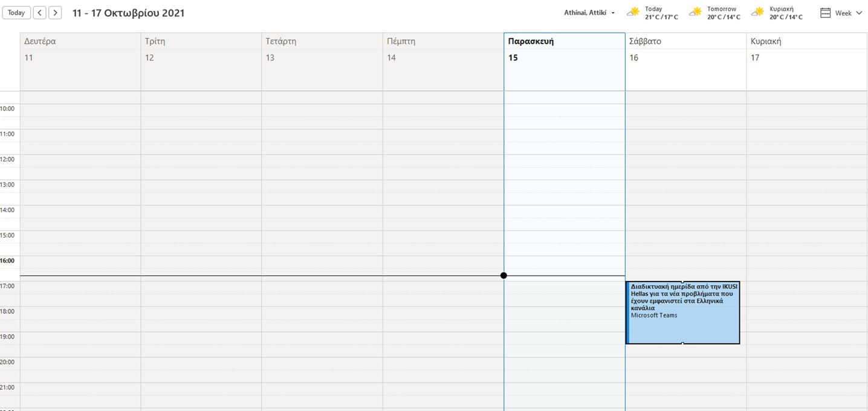
Task: Select the Κυριακή 17 day header
Action: [806, 50]
